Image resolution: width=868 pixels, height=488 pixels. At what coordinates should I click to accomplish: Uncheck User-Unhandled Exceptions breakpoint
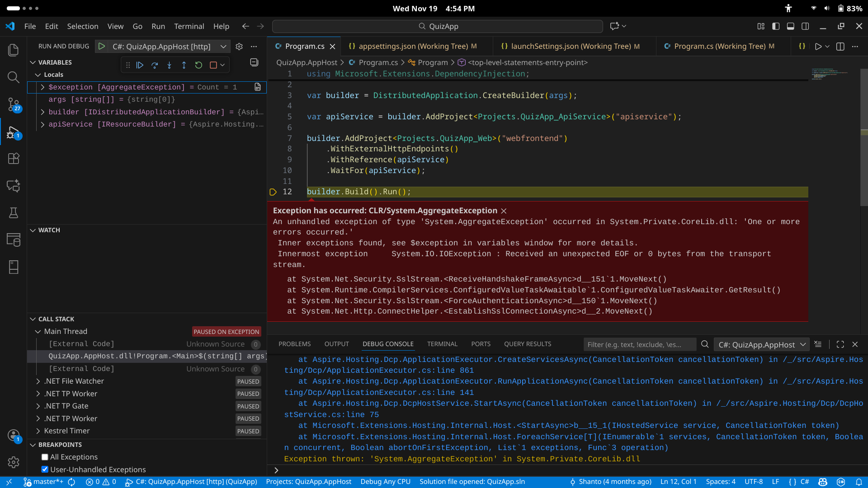click(x=45, y=469)
